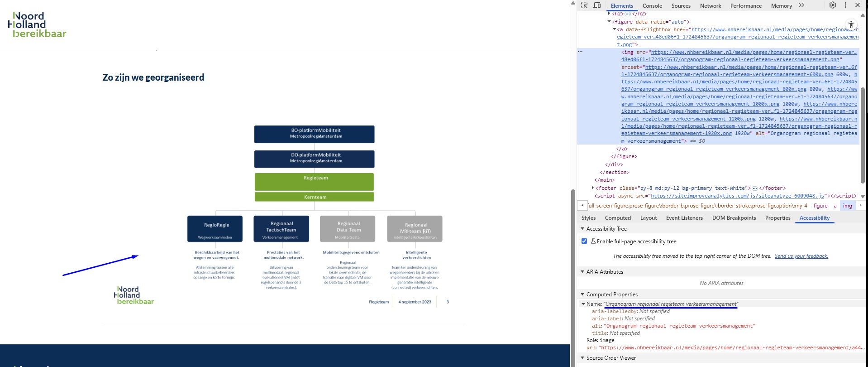Disable full-page accessibility tree checkbox
The width and height of the screenshot is (868, 367).
(x=584, y=241)
